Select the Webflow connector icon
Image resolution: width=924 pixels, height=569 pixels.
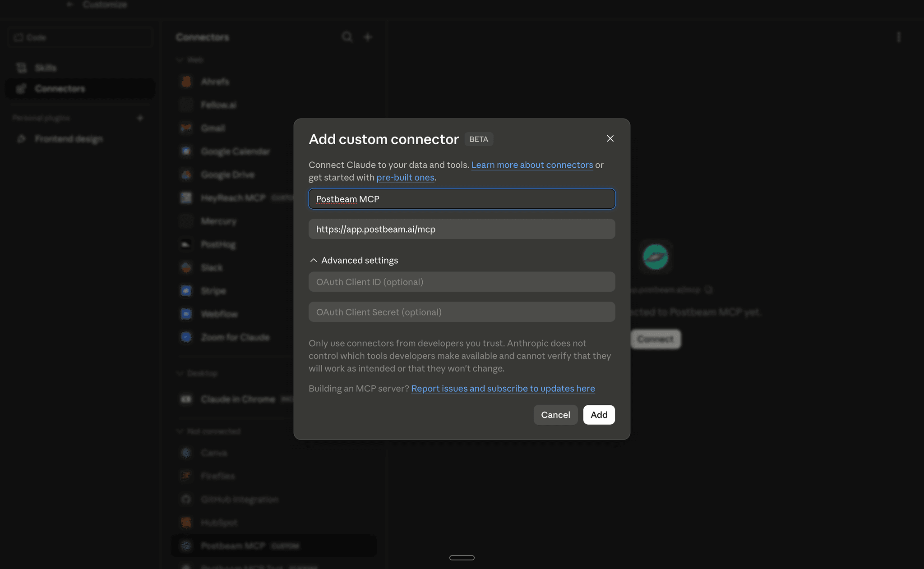pyautogui.click(x=186, y=314)
